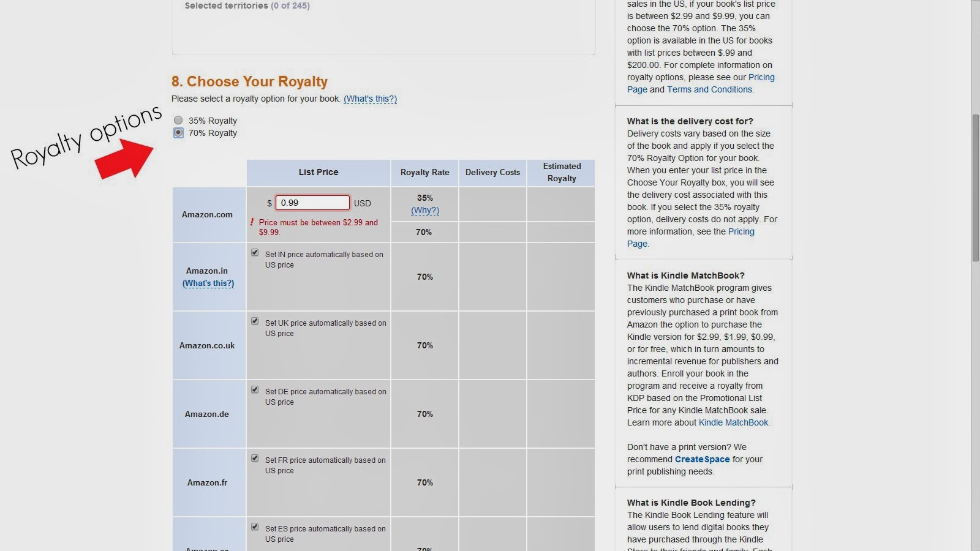Open the What's this? royalty help link
980x551 pixels.
370,99
